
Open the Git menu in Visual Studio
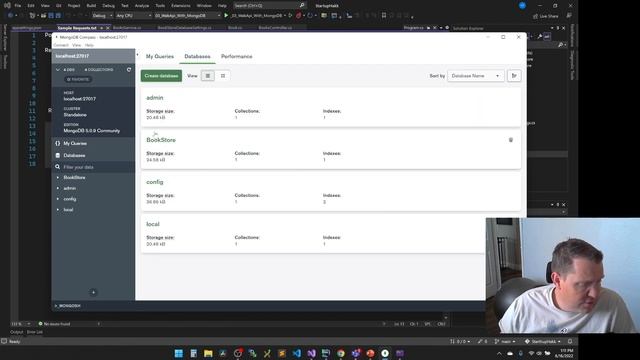click(59, 6)
